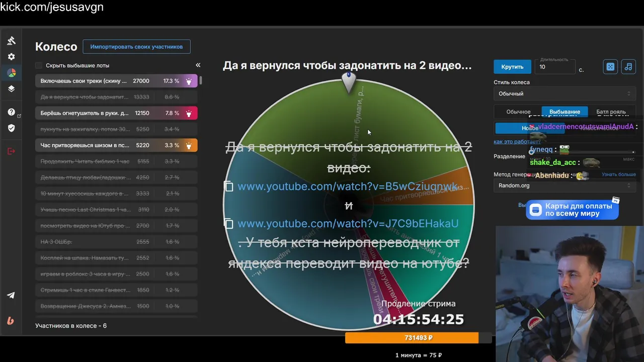Image resolution: width=644 pixels, height=362 pixels.
Task: Click the card icon in payment banner
Action: (x=536, y=210)
